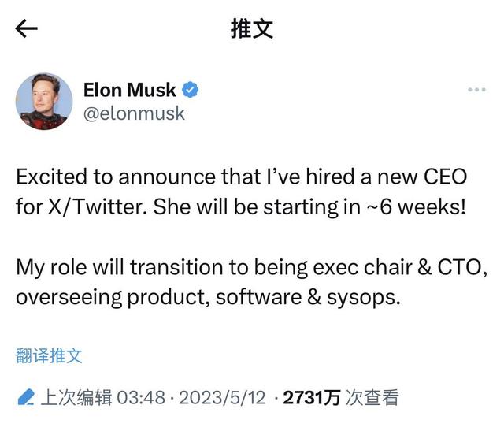The width and height of the screenshot is (504, 446).
Task: Click the 翻译推文 translate link
Action: click(49, 355)
